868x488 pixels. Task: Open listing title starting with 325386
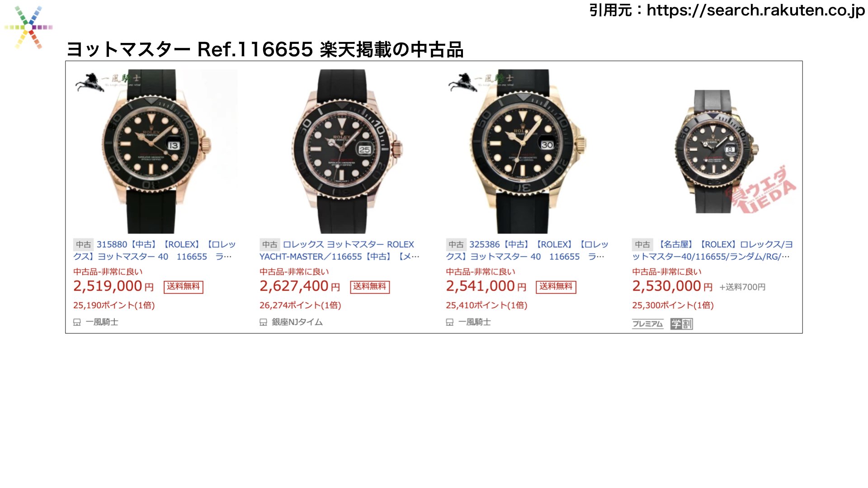tap(527, 251)
